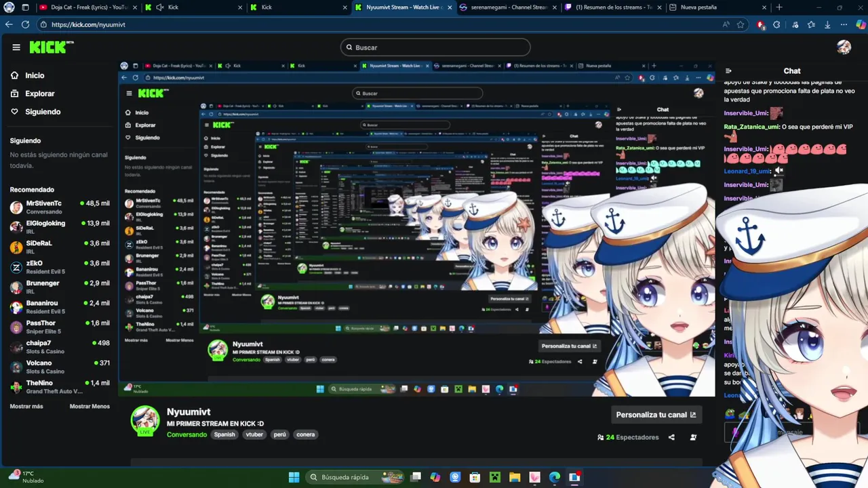Open SiDeRaL recommended channel

[x=60, y=247]
